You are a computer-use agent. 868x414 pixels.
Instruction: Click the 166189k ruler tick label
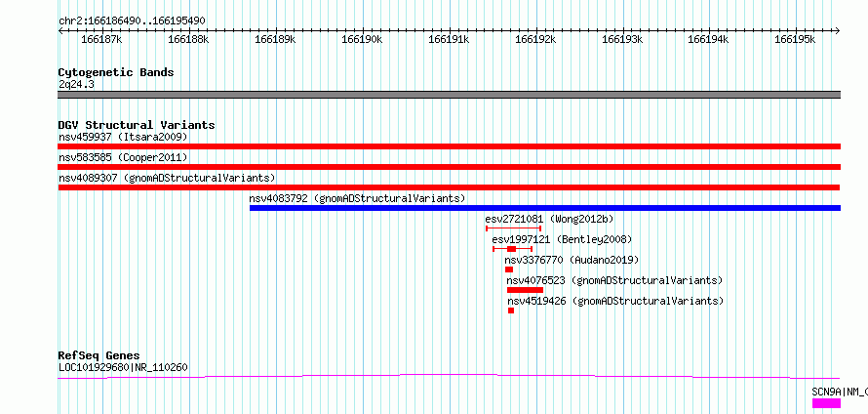[x=275, y=40]
